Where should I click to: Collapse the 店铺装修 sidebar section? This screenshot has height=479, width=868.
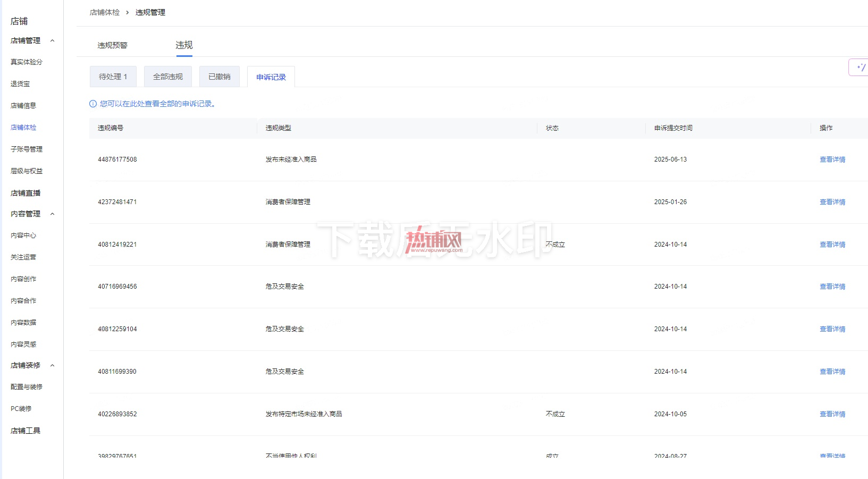52,365
